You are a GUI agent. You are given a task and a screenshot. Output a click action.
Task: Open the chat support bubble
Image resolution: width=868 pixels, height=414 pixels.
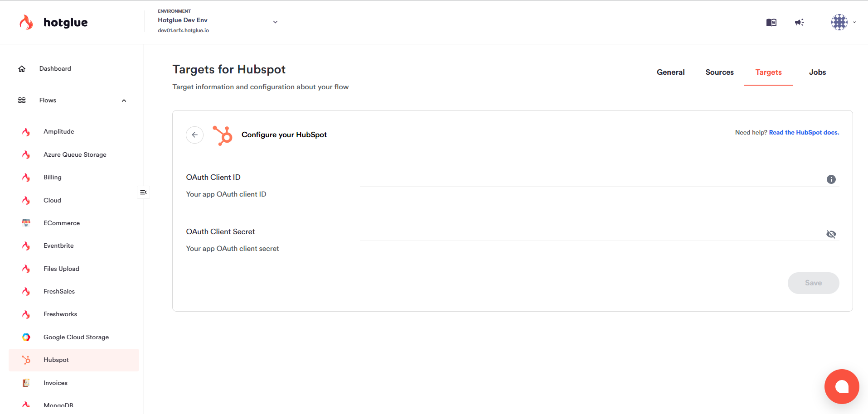tap(842, 386)
